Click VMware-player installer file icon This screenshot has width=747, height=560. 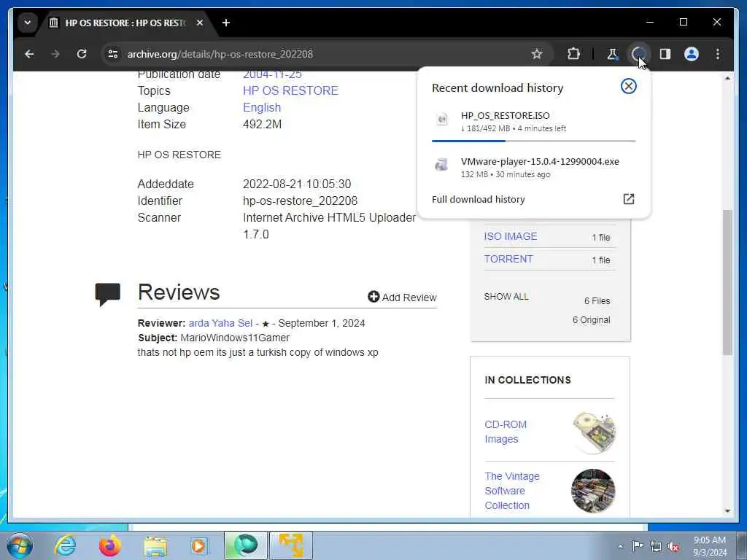(441, 165)
